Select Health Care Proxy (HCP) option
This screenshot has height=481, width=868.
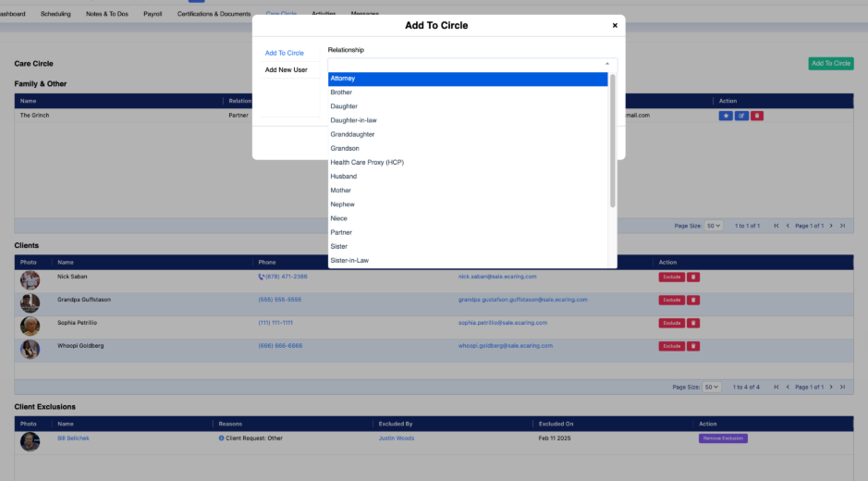pos(468,163)
